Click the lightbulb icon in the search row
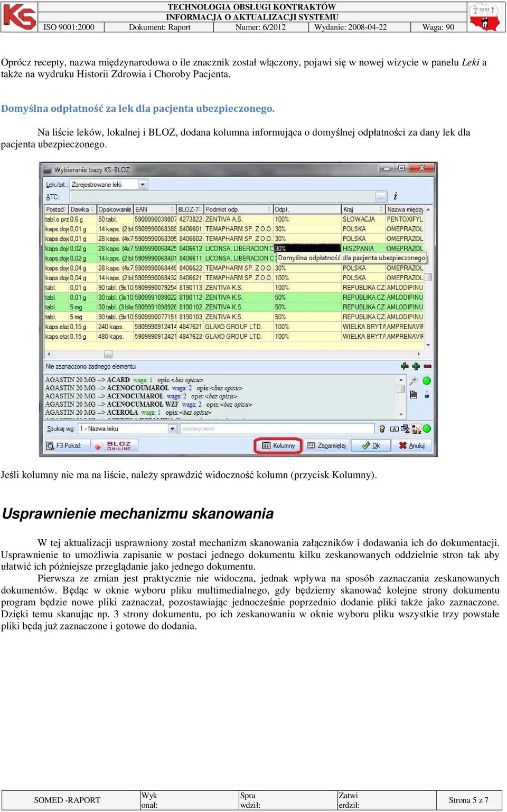 pyautogui.click(x=382, y=429)
